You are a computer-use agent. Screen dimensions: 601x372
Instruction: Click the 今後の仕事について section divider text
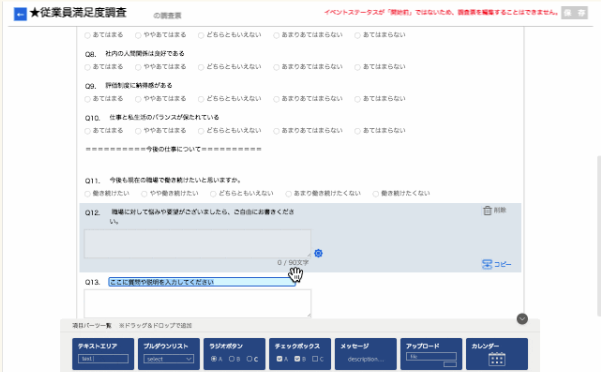tap(173, 149)
